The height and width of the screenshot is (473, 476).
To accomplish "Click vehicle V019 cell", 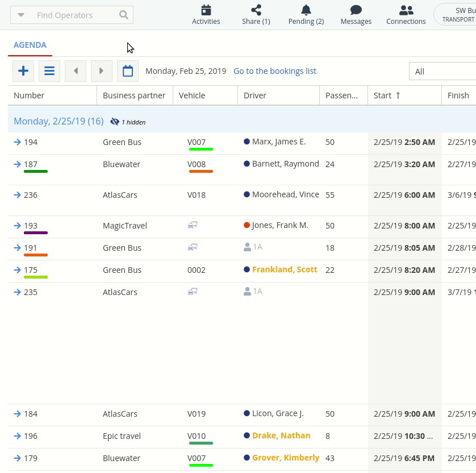I will pyautogui.click(x=197, y=413).
